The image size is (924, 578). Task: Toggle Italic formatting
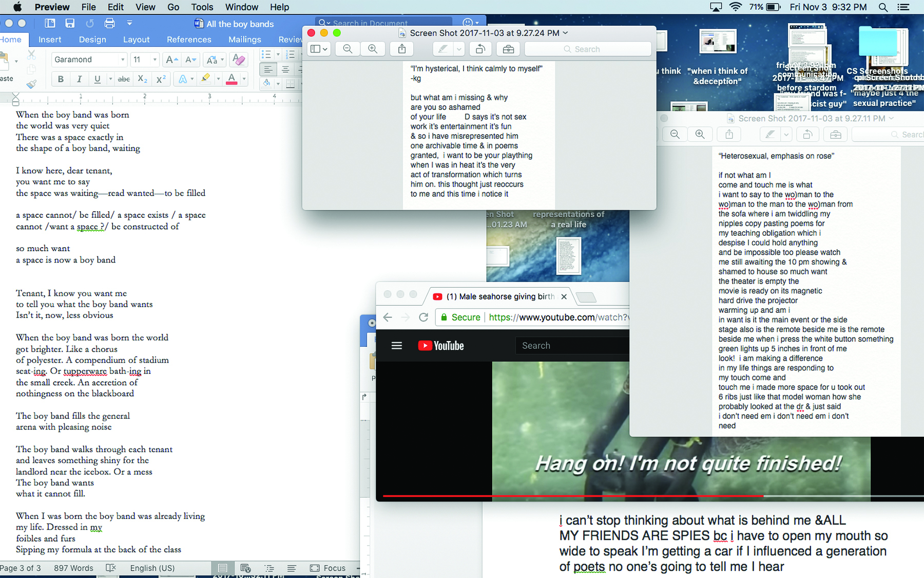click(x=79, y=79)
